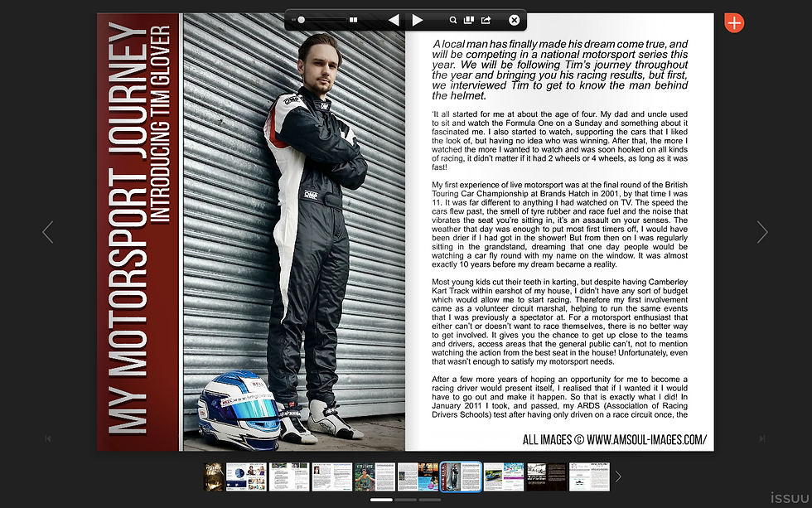Click the issuu logo
This screenshot has height=508, width=812.
790,498
